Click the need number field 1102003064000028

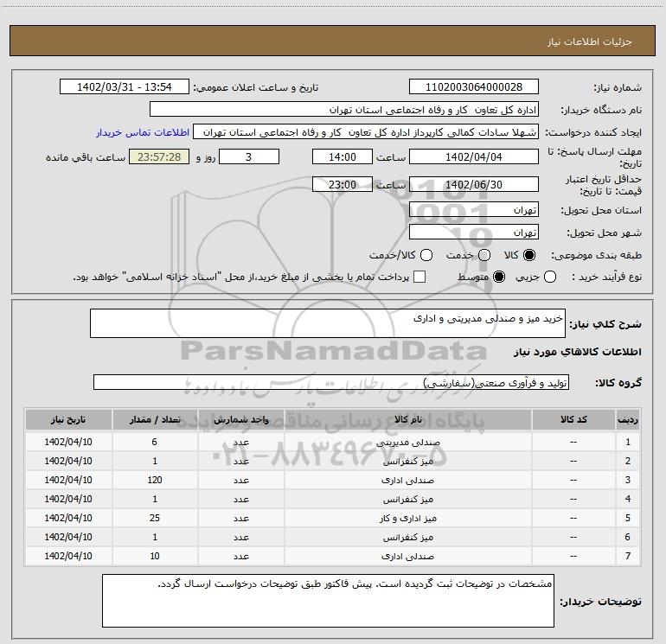pos(474,87)
